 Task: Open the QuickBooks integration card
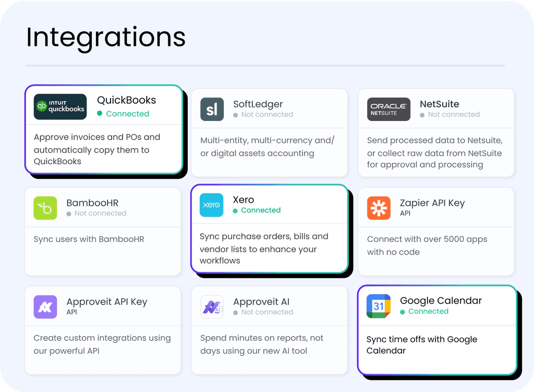pyautogui.click(x=103, y=129)
